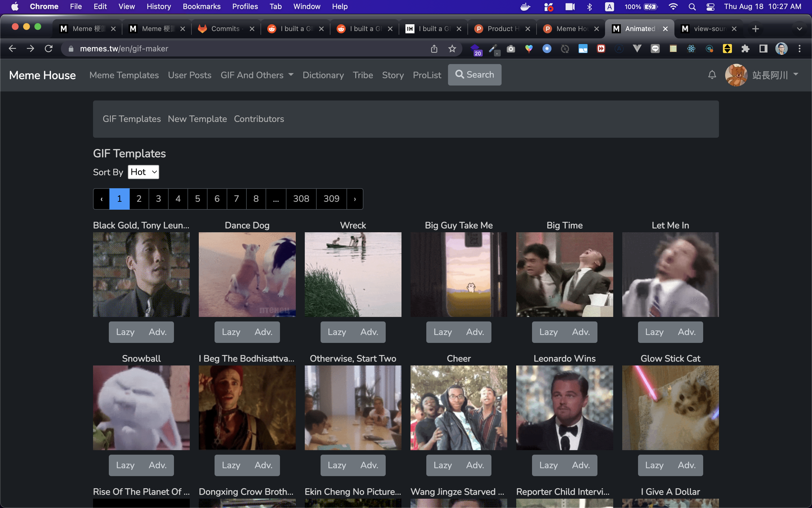Open the Contributors link
Viewport: 812px width, 508px height.
(x=259, y=119)
